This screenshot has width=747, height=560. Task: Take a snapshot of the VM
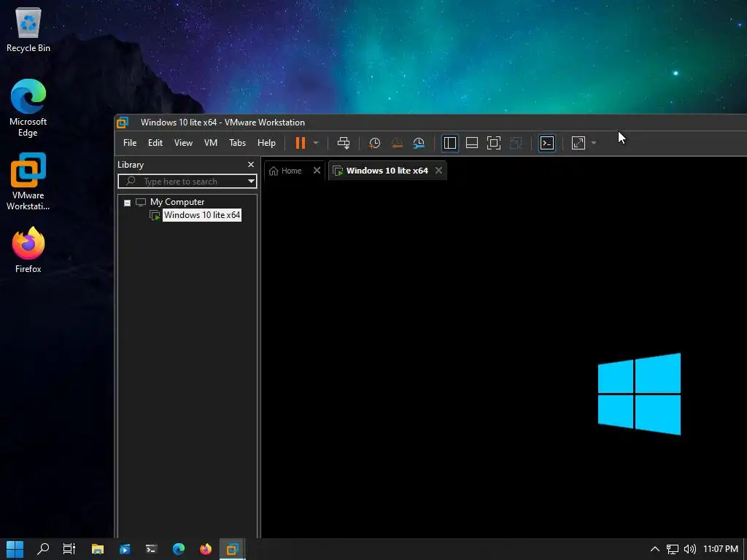click(374, 143)
